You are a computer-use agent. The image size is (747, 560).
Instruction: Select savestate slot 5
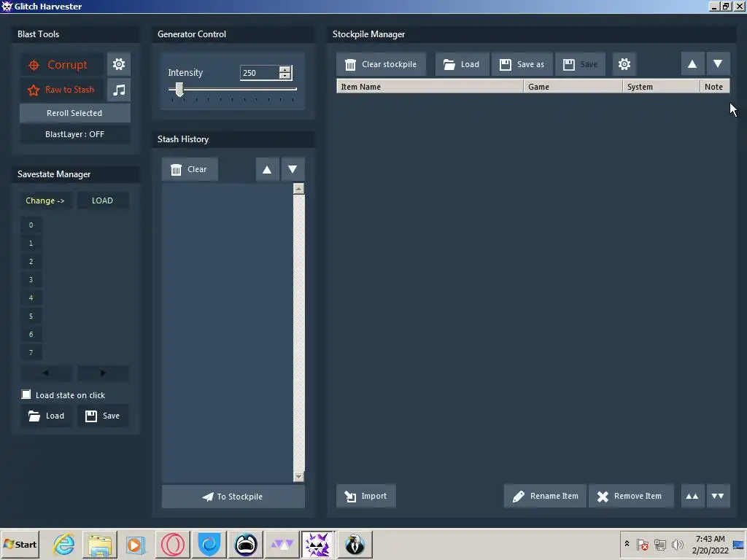pos(31,316)
